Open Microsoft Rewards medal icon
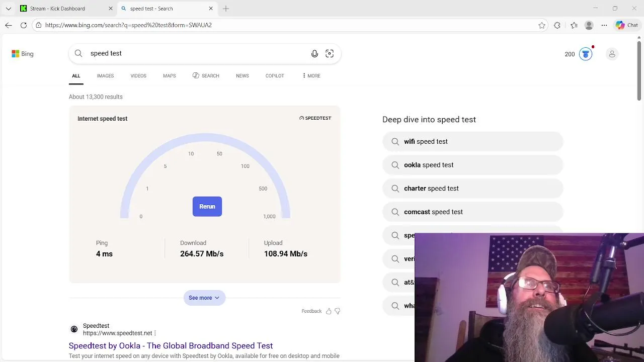Image resolution: width=644 pixels, height=362 pixels. tap(586, 54)
